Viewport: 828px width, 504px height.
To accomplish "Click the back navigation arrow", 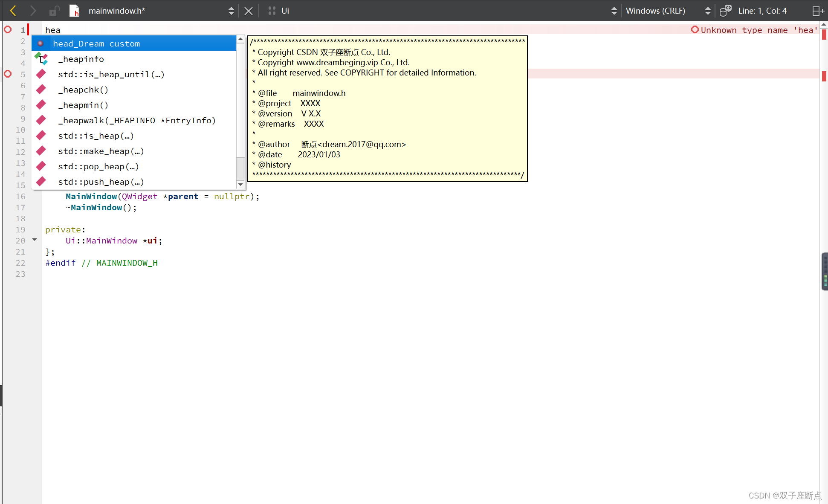I will (13, 11).
